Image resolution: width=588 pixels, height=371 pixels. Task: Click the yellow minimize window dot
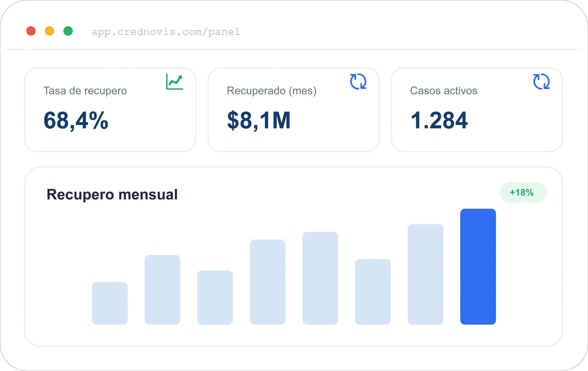[50, 31]
